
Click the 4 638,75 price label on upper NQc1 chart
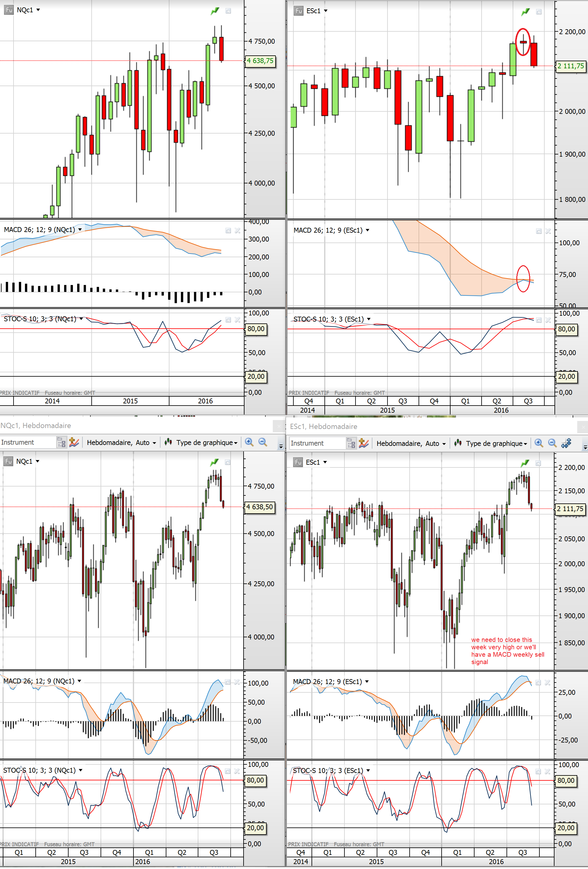pos(260,61)
